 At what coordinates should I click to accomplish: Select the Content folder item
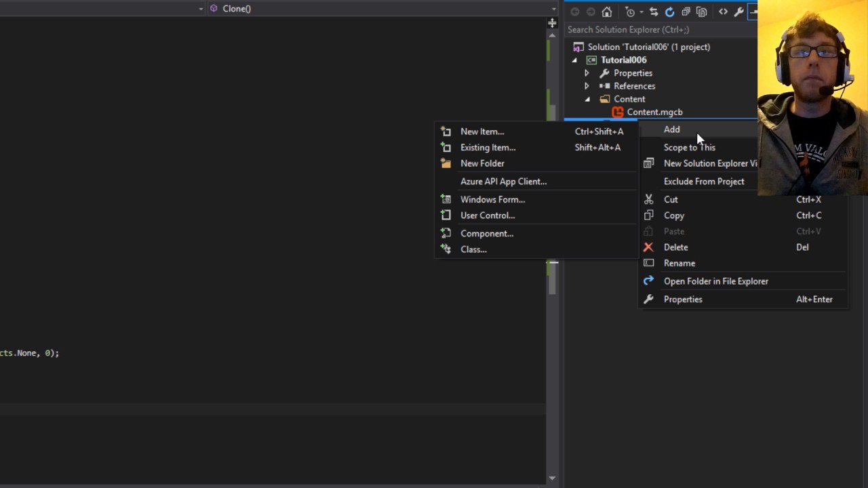point(629,99)
